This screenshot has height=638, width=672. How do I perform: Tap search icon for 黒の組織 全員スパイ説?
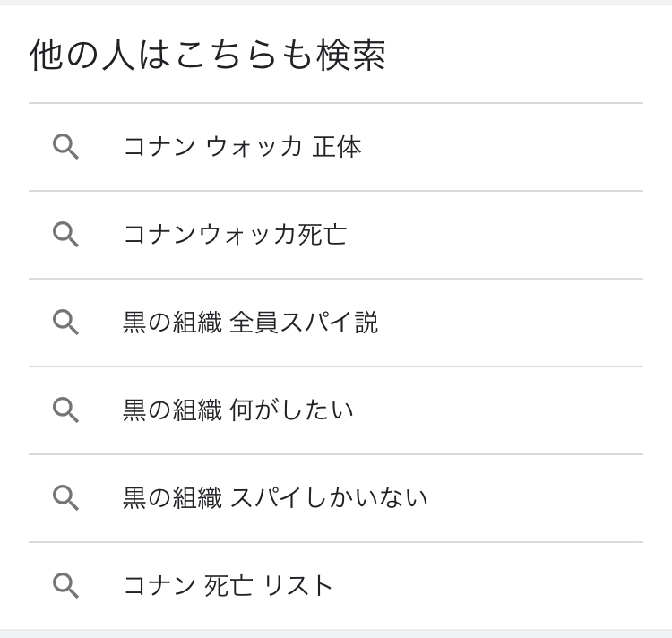pyautogui.click(x=65, y=323)
